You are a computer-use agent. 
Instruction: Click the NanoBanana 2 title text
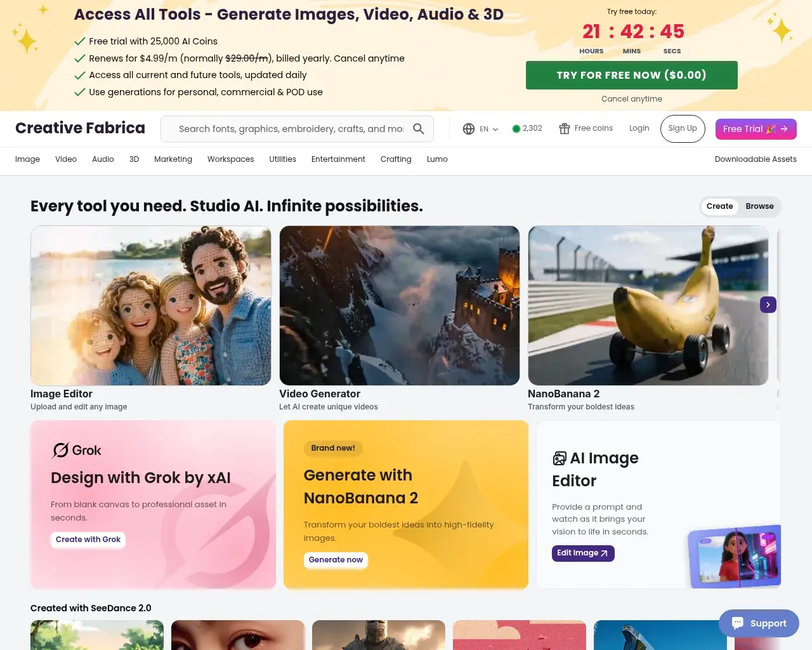pyautogui.click(x=564, y=394)
